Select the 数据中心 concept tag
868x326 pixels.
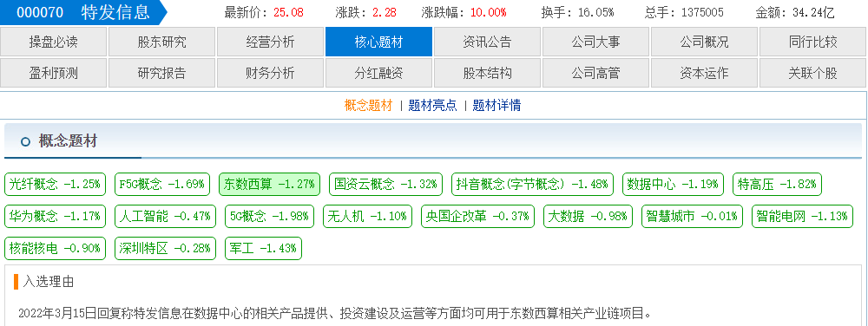click(674, 184)
